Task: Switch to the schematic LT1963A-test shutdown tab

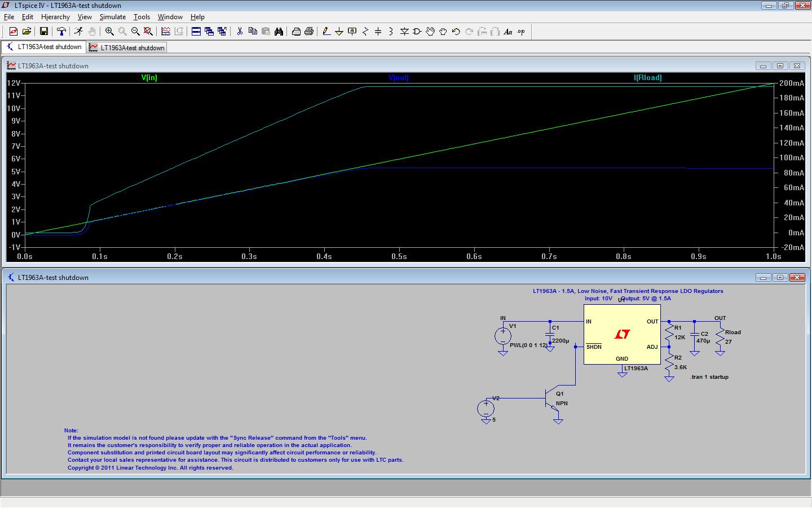Action: [x=44, y=47]
